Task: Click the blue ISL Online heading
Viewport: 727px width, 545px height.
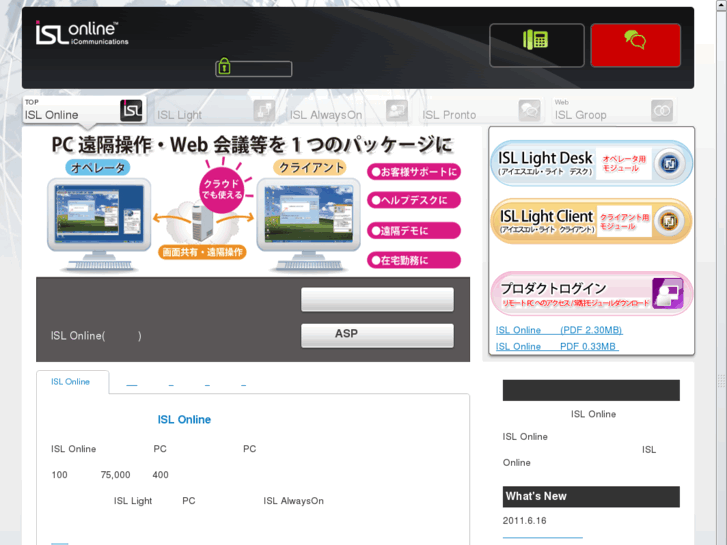Action: 184,419
